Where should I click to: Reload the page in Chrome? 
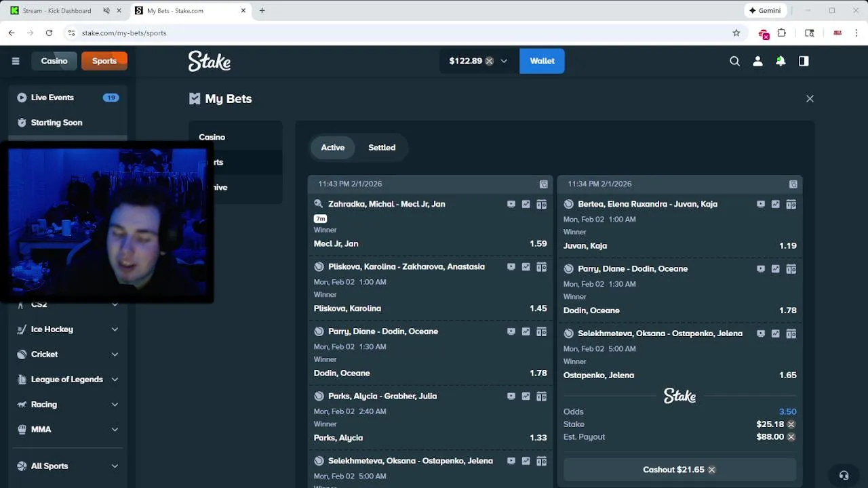[49, 33]
